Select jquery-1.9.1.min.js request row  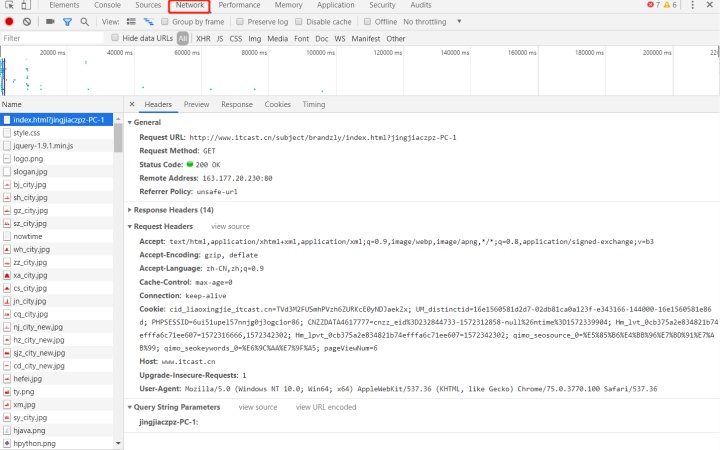point(56,146)
